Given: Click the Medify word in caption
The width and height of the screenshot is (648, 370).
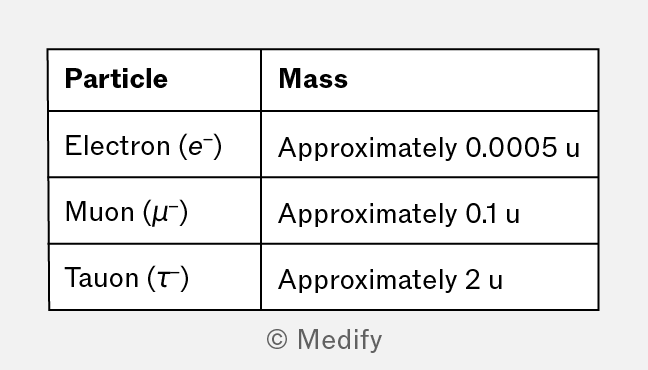Looking at the screenshot, I should coord(340,340).
